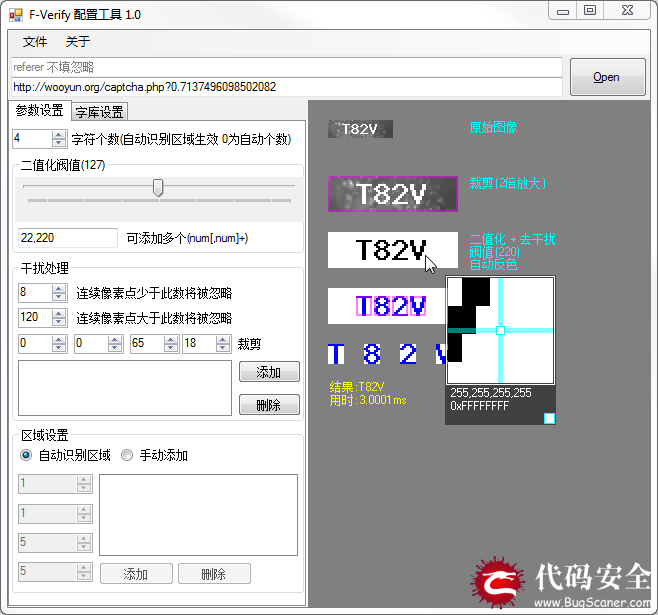Switch to the 参数设置 tab
This screenshot has height=615, width=658.
(39, 110)
